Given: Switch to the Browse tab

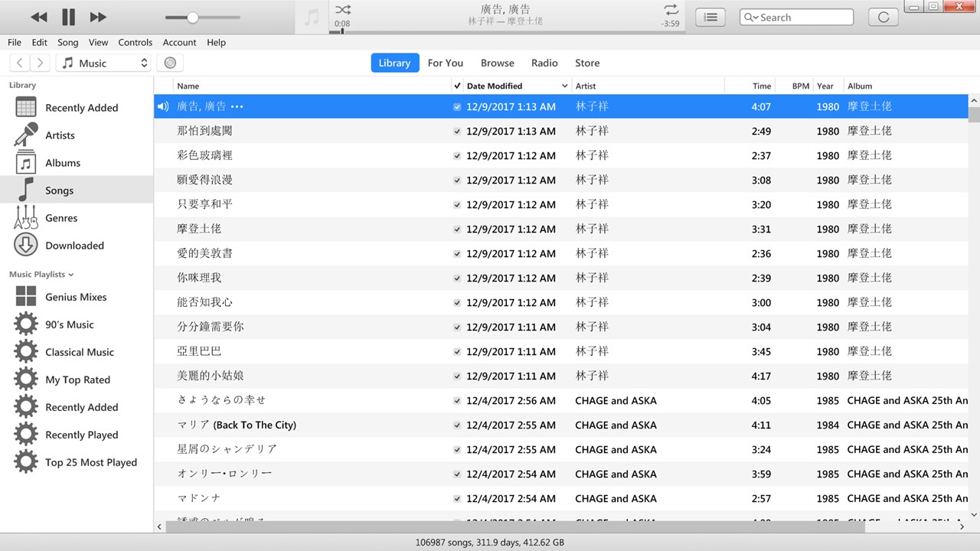Looking at the screenshot, I should pos(498,63).
